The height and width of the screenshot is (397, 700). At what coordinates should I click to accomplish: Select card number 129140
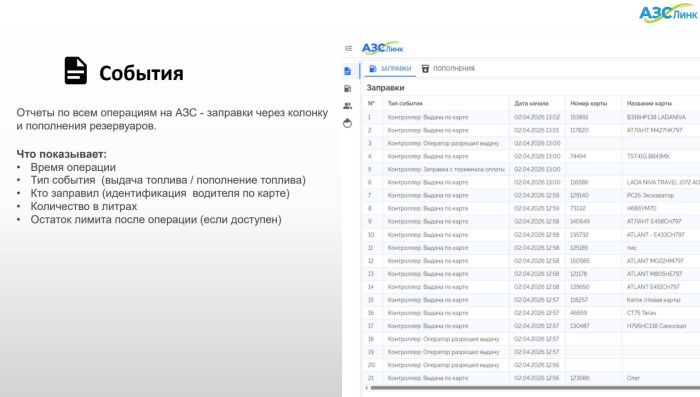pos(579,196)
